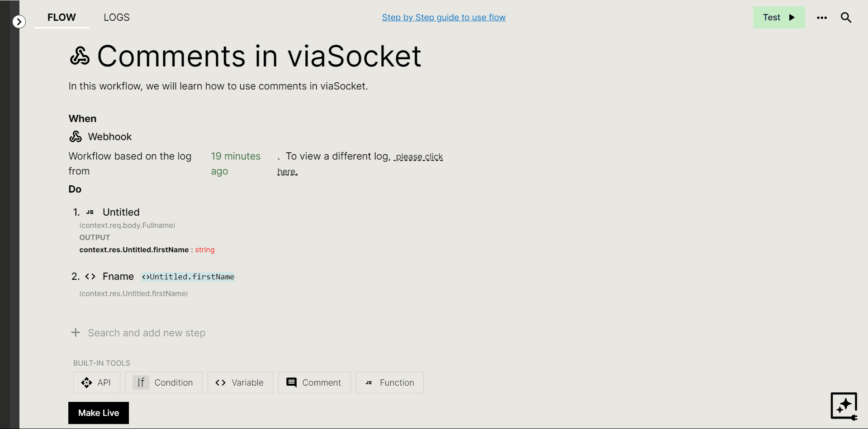Open the 19 minutes ago log

click(x=236, y=164)
